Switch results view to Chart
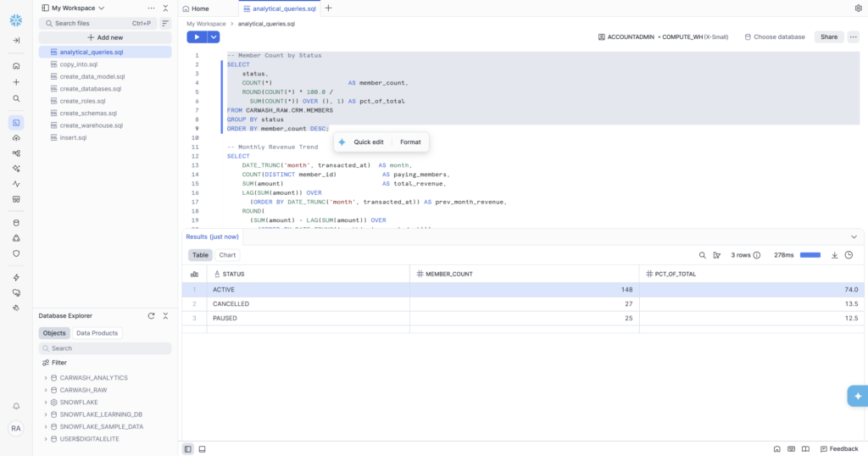 (x=227, y=255)
